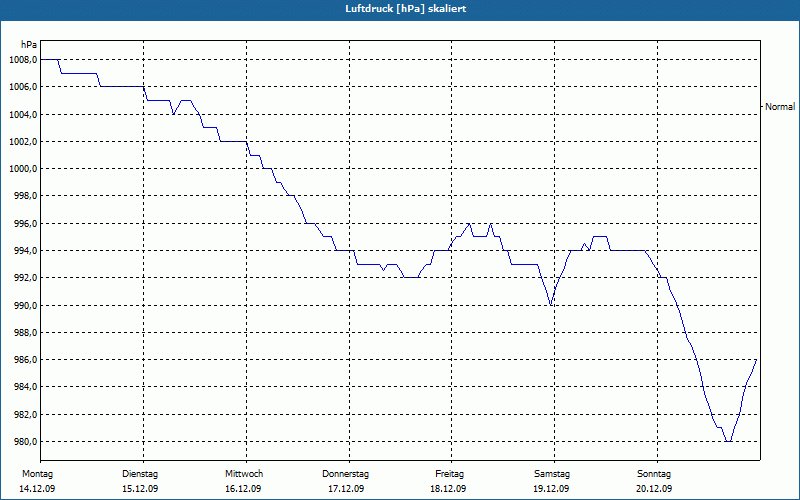Click the 996,0 axis value
The image size is (800, 500).
tap(25, 223)
